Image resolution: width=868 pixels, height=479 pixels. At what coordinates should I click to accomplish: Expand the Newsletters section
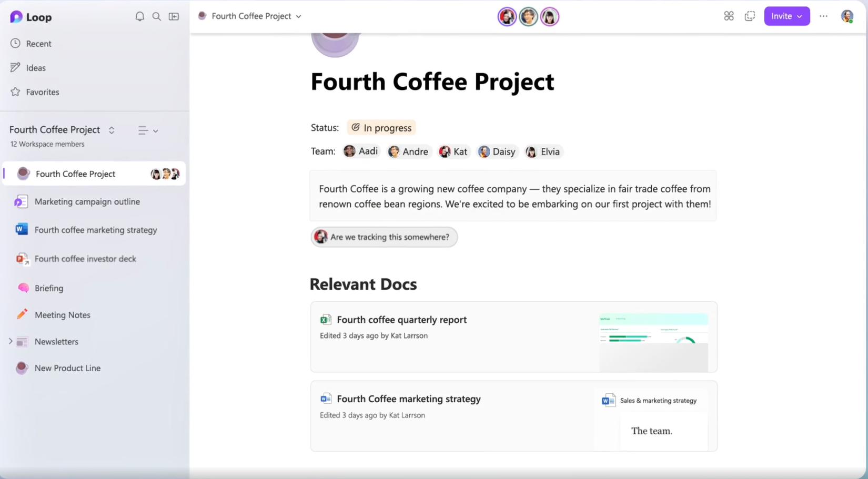pos(9,341)
